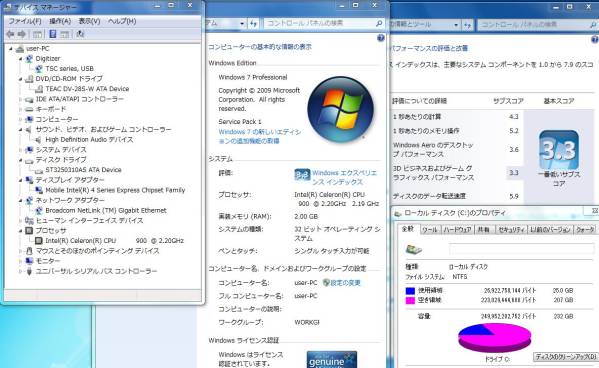Click the genuine Microsoft badge
599x368 pixels.
(332, 360)
